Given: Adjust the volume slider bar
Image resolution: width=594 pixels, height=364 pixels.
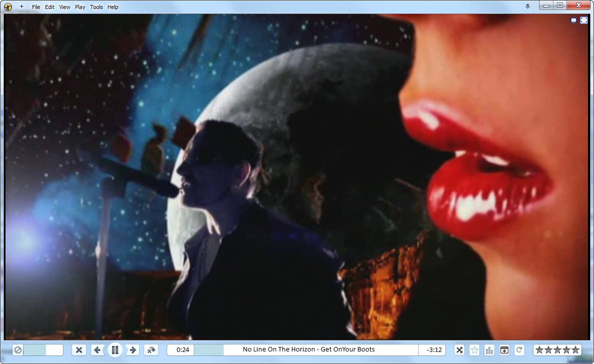Looking at the screenshot, I should pos(43,350).
